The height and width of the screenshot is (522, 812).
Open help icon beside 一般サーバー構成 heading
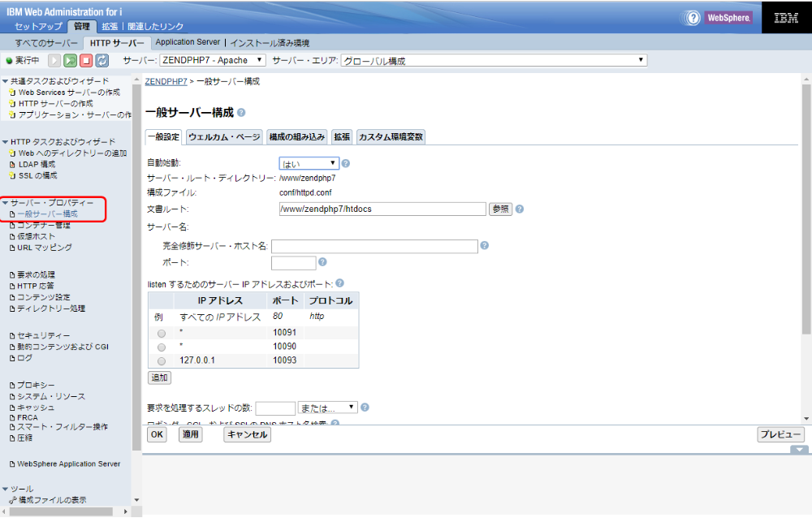[x=241, y=112]
